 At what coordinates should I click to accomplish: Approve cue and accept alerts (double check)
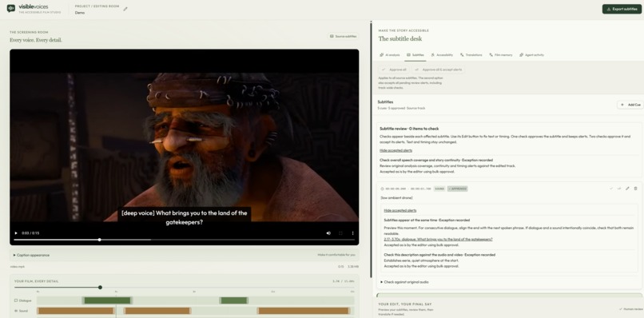[x=619, y=189]
